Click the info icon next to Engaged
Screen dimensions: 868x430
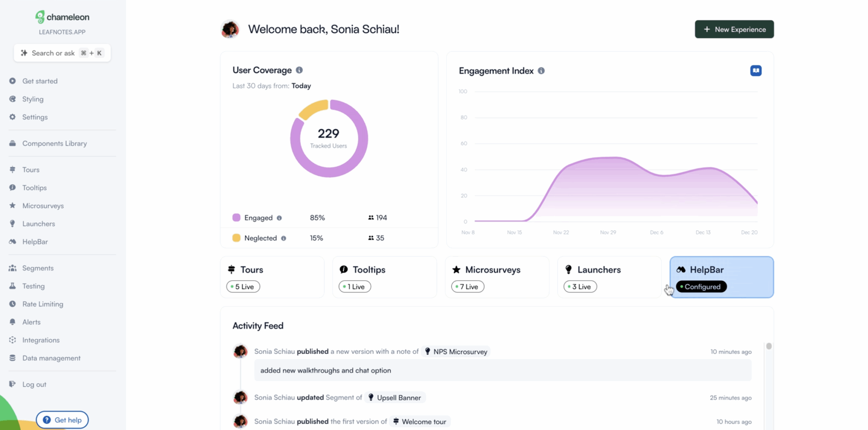279,218
